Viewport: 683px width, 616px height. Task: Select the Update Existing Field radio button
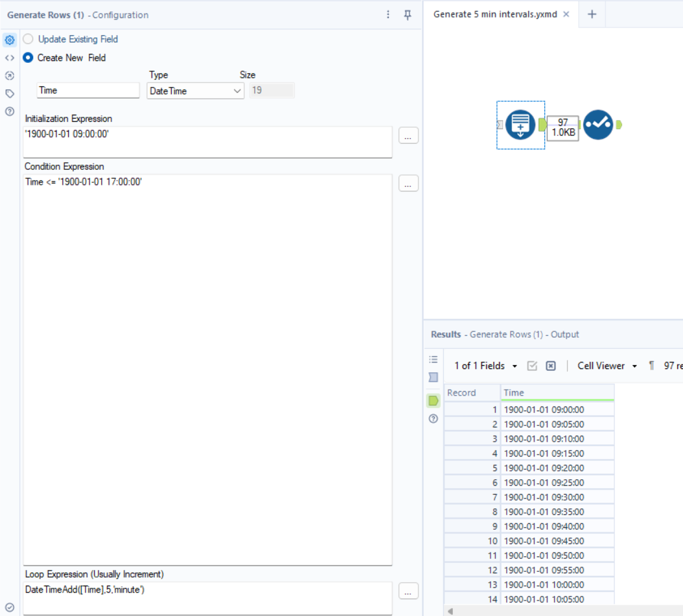[x=27, y=39]
